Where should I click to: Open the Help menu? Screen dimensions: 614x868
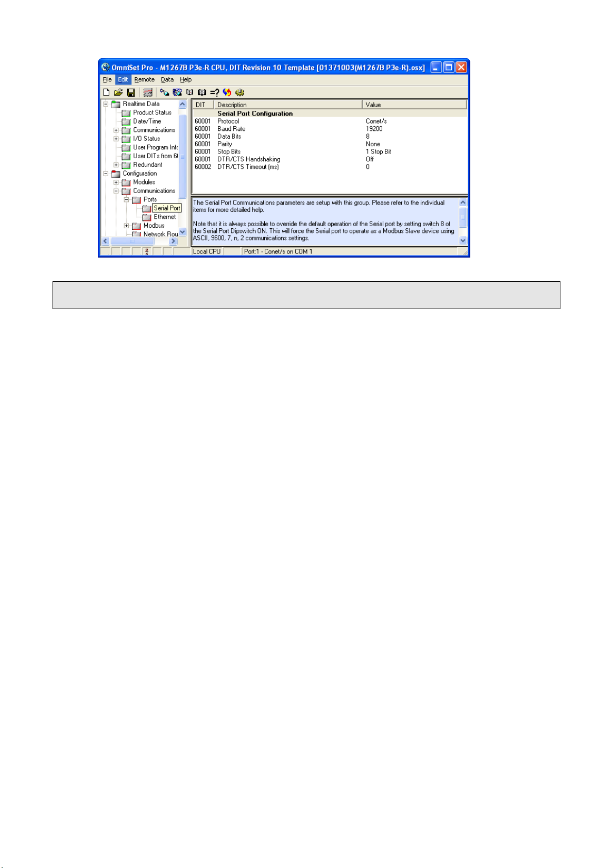(185, 80)
